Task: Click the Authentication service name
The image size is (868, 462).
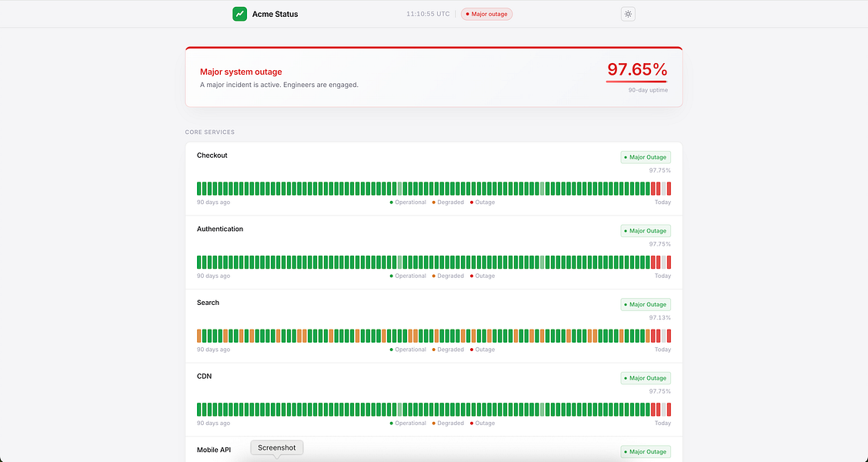Action: pos(220,229)
